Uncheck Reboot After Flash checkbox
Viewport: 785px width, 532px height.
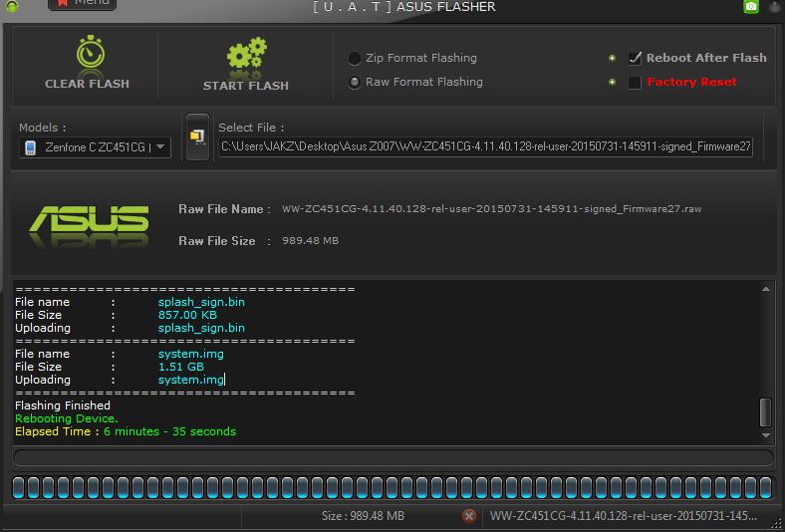(635, 58)
